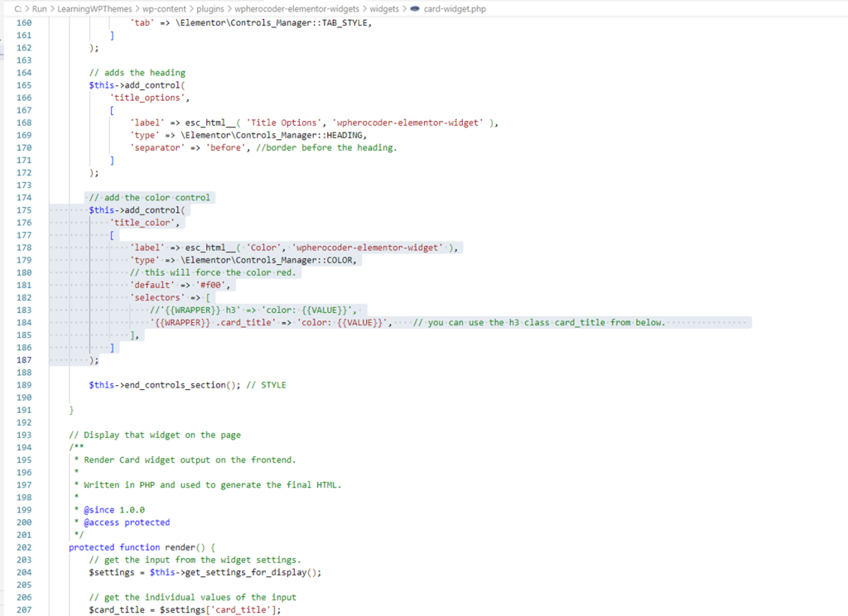Click the 'title_options' string
The width and height of the screenshot is (848, 616).
coord(147,98)
